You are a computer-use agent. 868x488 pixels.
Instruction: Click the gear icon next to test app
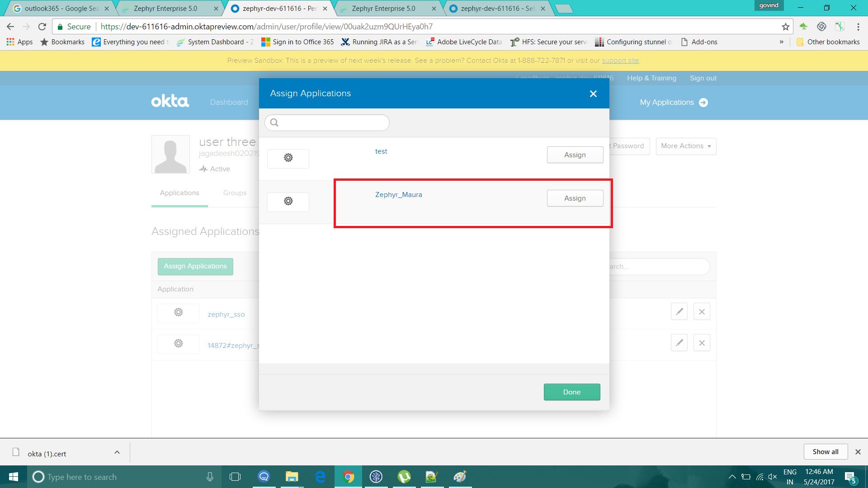point(288,158)
